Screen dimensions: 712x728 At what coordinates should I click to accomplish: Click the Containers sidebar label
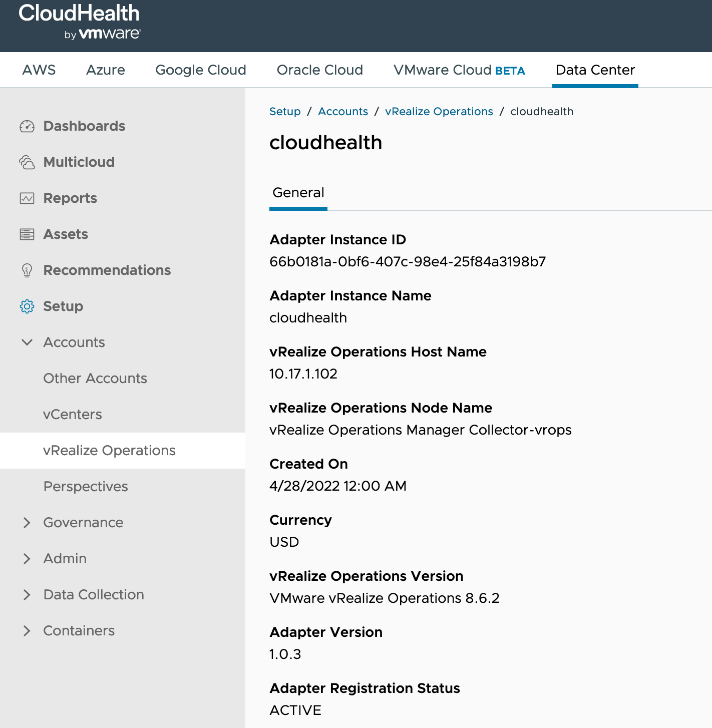tap(79, 631)
